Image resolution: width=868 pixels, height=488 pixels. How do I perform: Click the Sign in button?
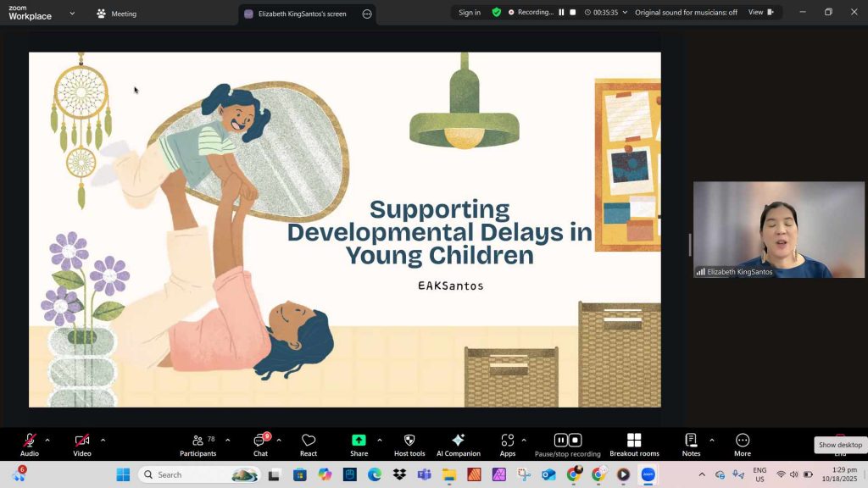point(470,13)
